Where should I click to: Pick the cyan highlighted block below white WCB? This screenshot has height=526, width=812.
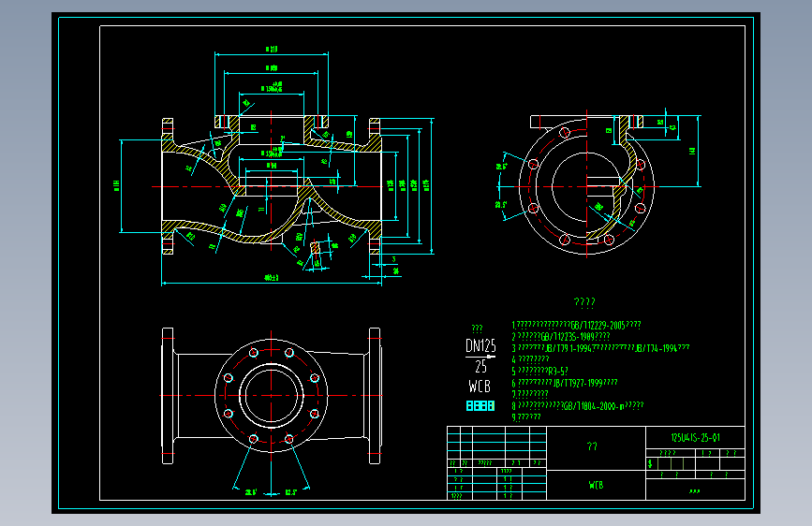(480, 406)
